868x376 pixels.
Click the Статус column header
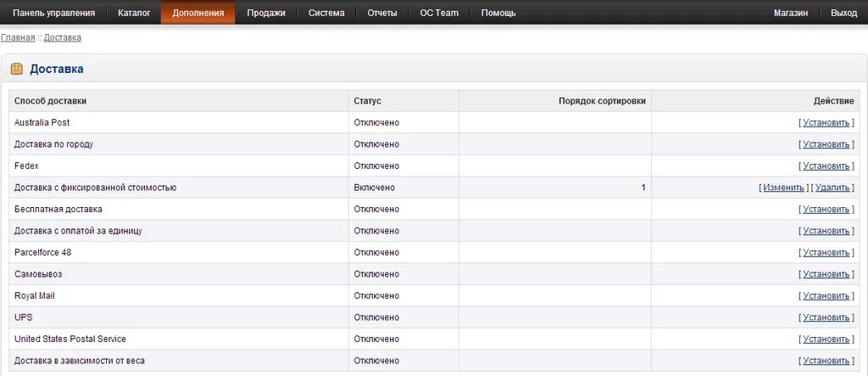point(368,101)
